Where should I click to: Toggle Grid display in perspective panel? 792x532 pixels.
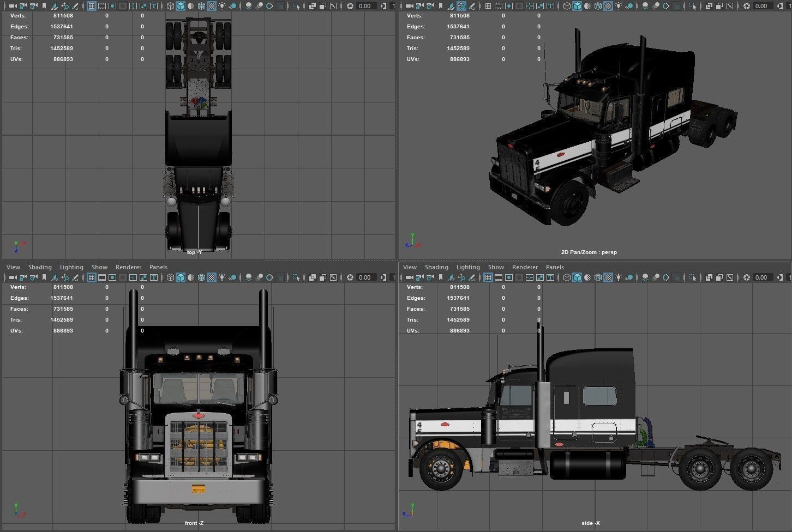tap(488, 6)
